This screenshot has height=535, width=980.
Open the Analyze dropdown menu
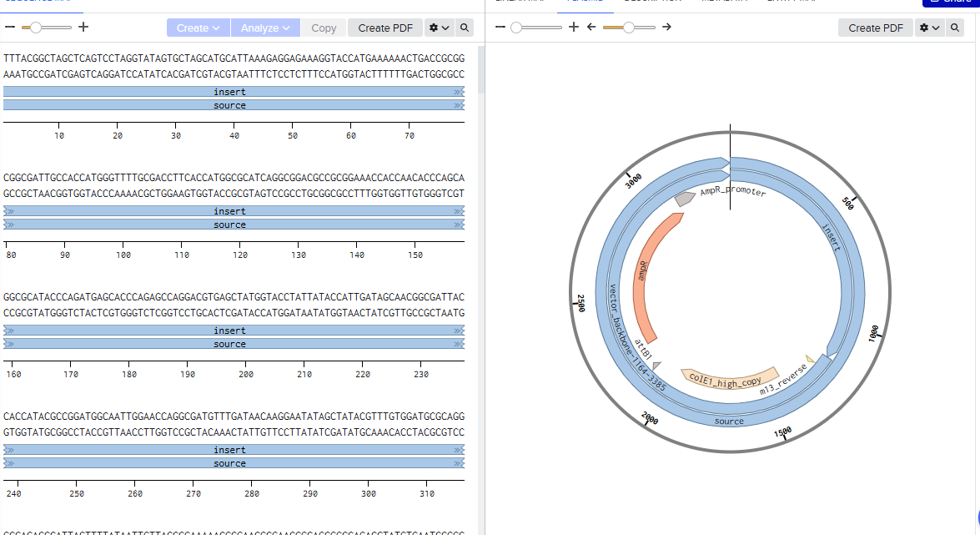point(265,28)
